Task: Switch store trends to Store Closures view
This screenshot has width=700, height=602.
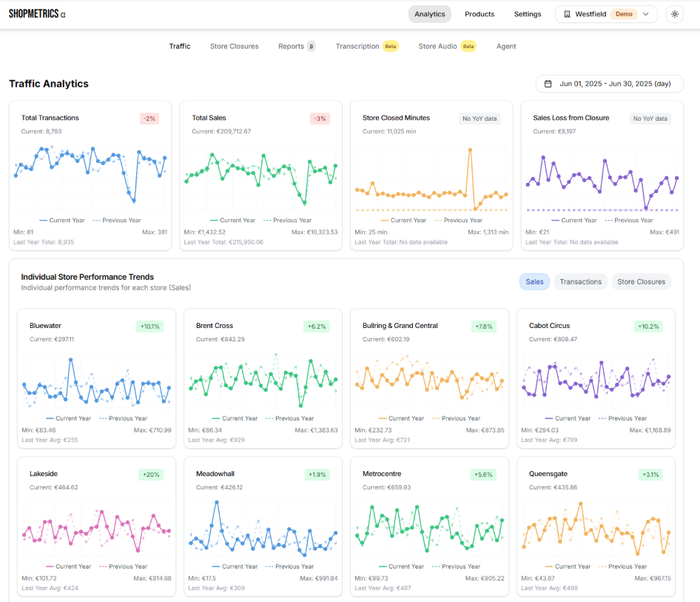Action: pyautogui.click(x=641, y=281)
